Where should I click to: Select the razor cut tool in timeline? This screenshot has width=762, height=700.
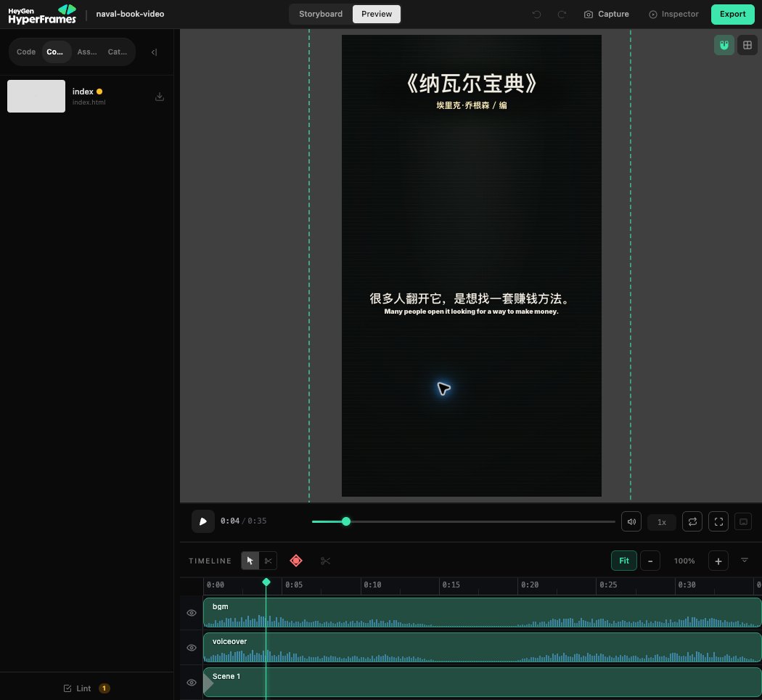click(x=269, y=561)
